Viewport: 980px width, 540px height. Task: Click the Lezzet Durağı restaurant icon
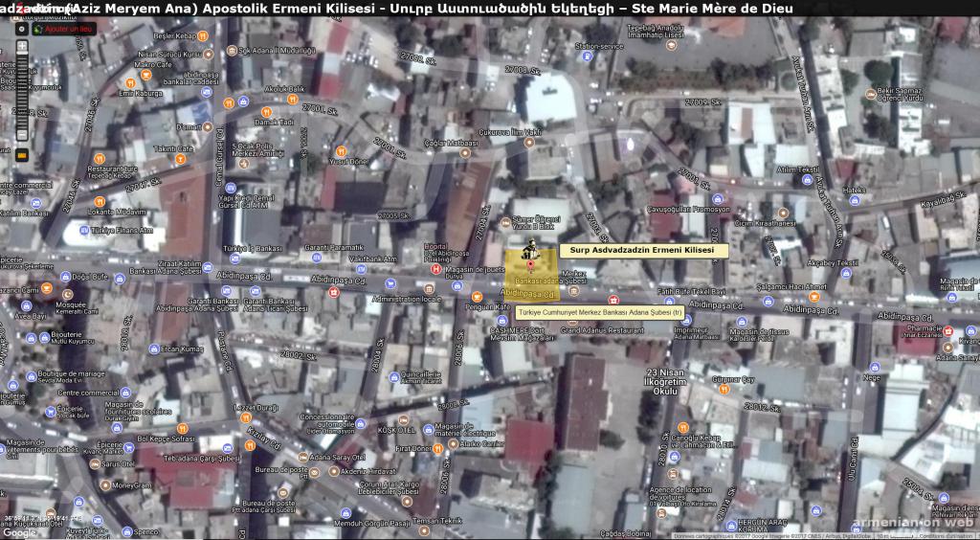click(x=246, y=417)
